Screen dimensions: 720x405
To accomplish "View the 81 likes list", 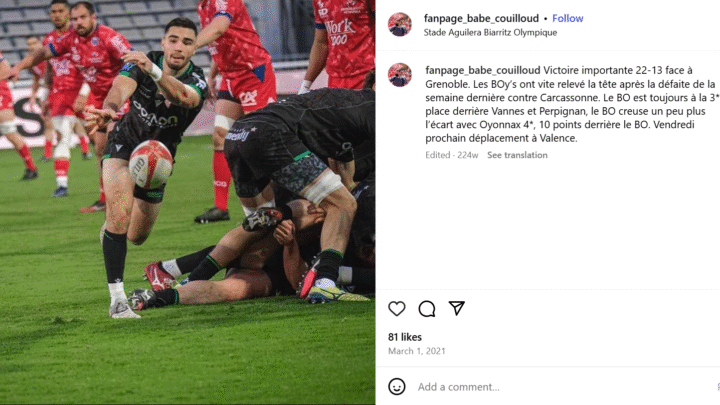I will (x=405, y=337).
